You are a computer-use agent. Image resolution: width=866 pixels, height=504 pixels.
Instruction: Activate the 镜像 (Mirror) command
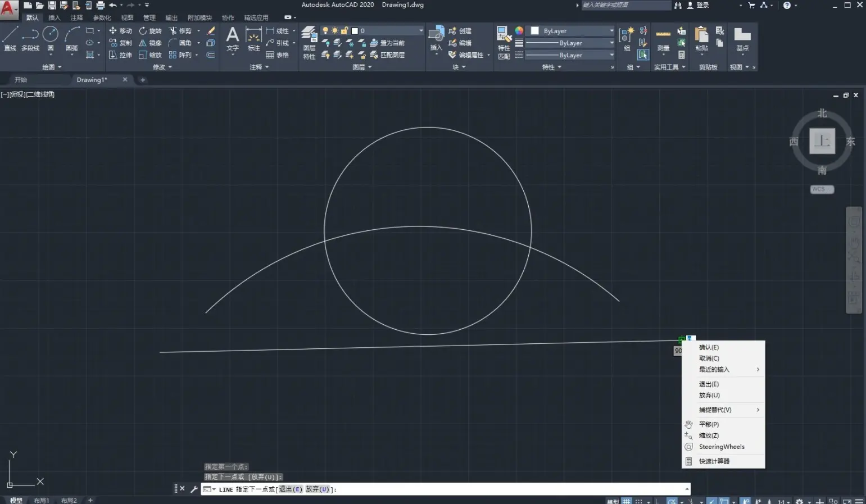tap(151, 42)
